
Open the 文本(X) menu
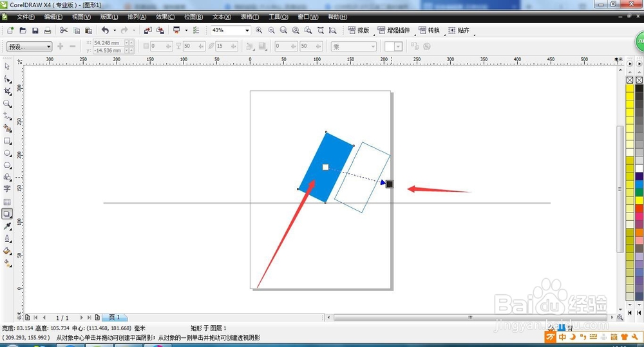coord(222,17)
